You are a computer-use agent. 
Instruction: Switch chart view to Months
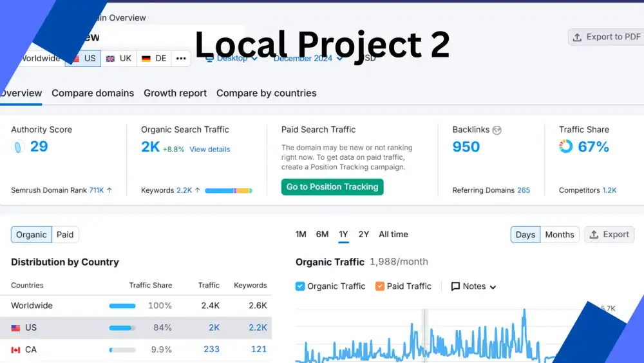pyautogui.click(x=559, y=235)
